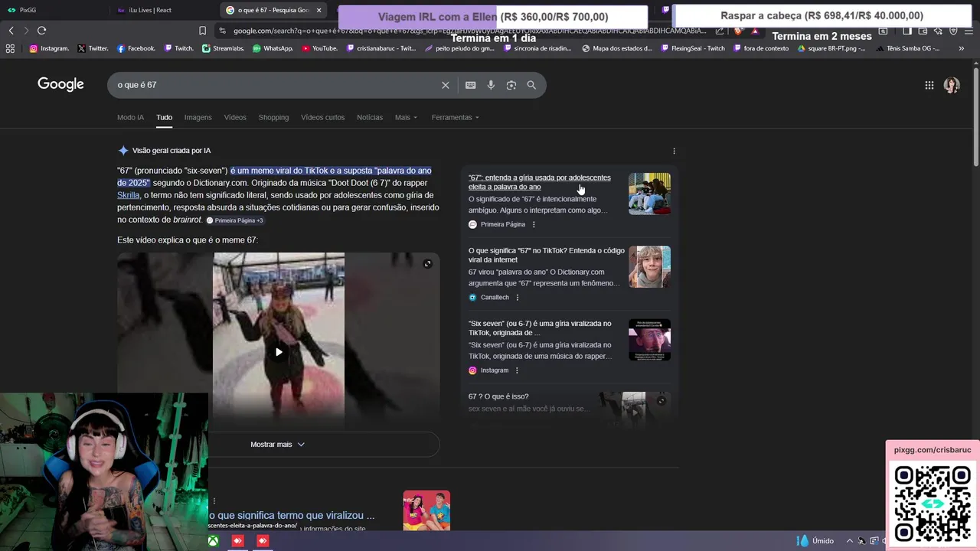Expand the Mais search filter dropdown
980x551 pixels.
pos(406,117)
